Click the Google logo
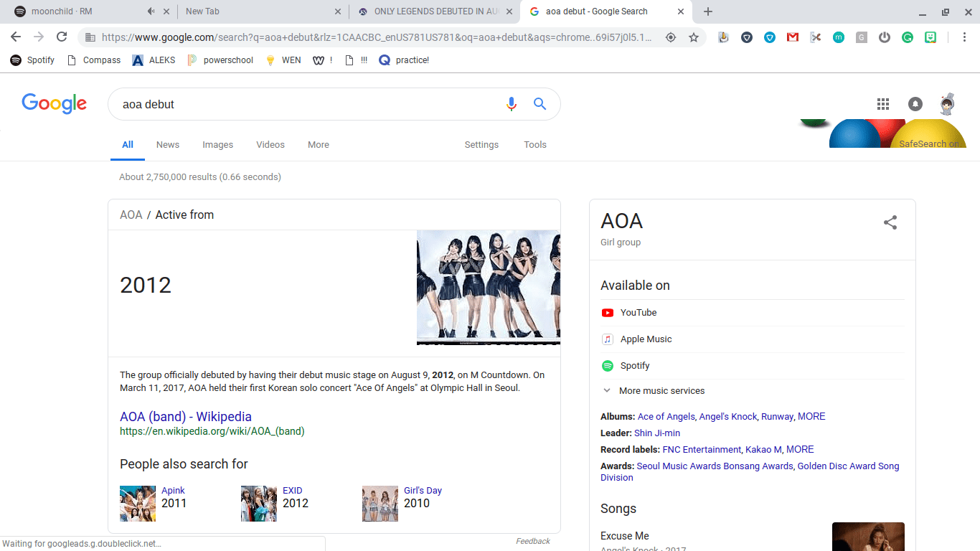The height and width of the screenshot is (551, 980). click(55, 104)
